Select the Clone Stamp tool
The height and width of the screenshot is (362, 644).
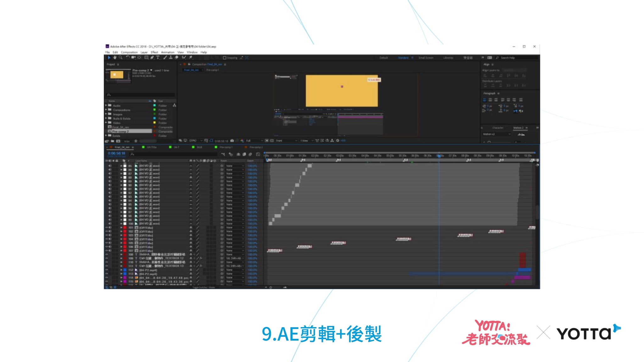[x=171, y=58]
